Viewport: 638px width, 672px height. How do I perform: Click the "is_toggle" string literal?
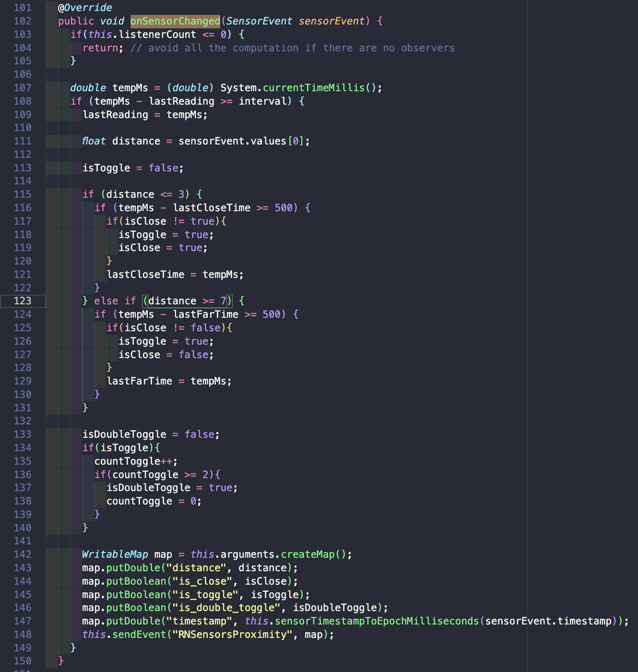pyautogui.click(x=206, y=595)
